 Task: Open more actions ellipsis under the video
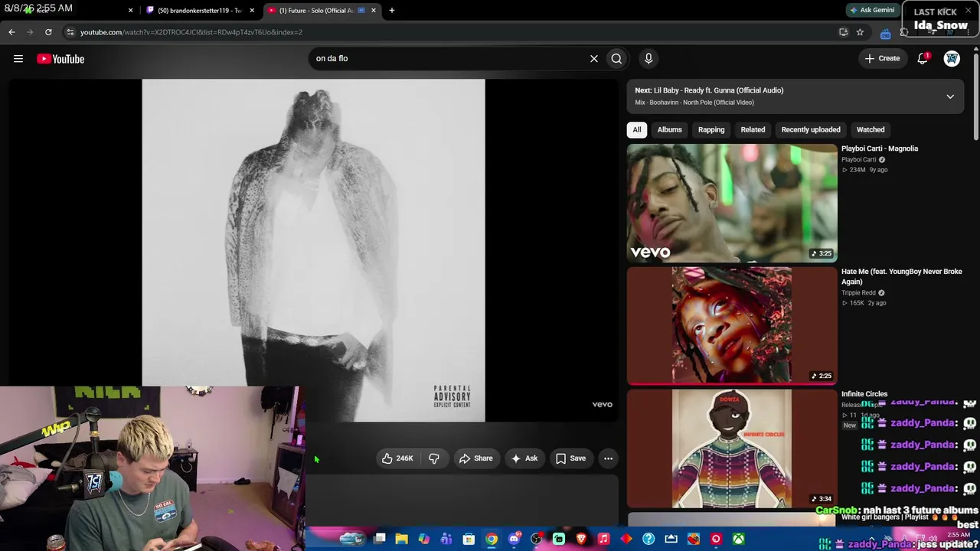point(608,458)
